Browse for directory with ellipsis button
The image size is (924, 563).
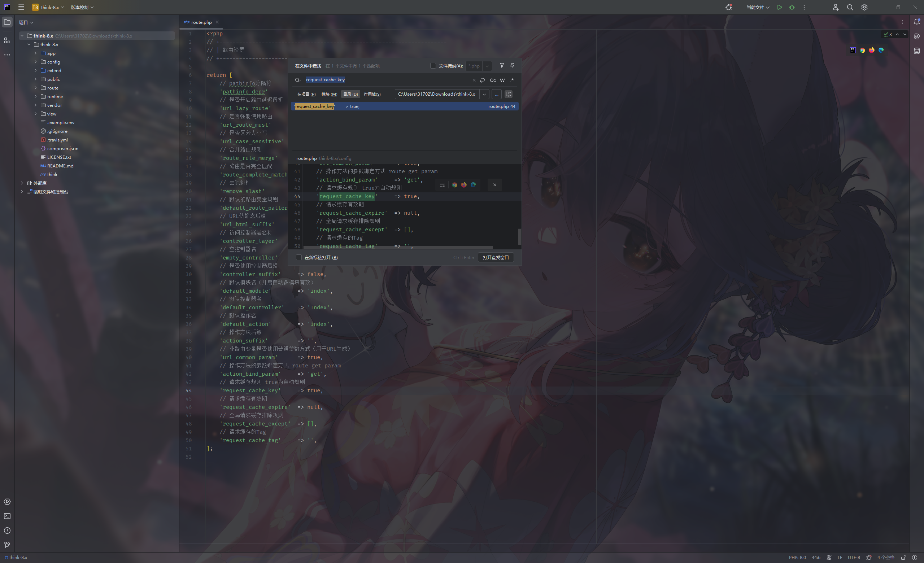click(497, 94)
